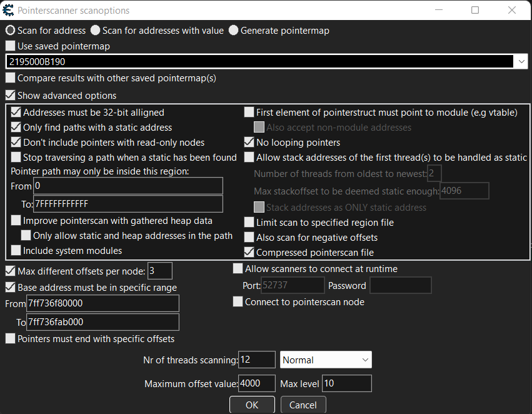Click the address field containing 2195000B190

[x=259, y=62]
